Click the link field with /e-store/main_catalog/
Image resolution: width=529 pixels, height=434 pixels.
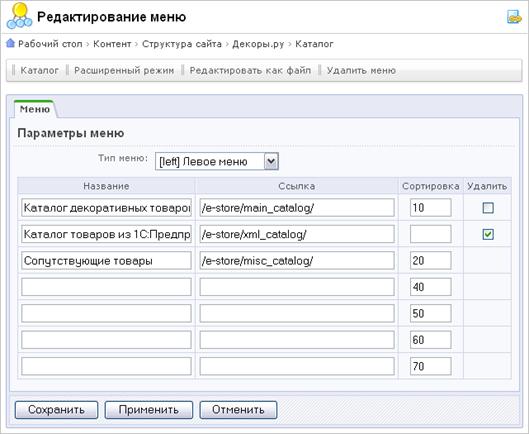(x=297, y=208)
